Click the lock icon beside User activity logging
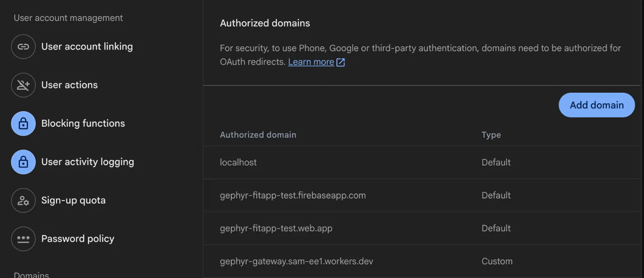The image size is (644, 278). [23, 162]
